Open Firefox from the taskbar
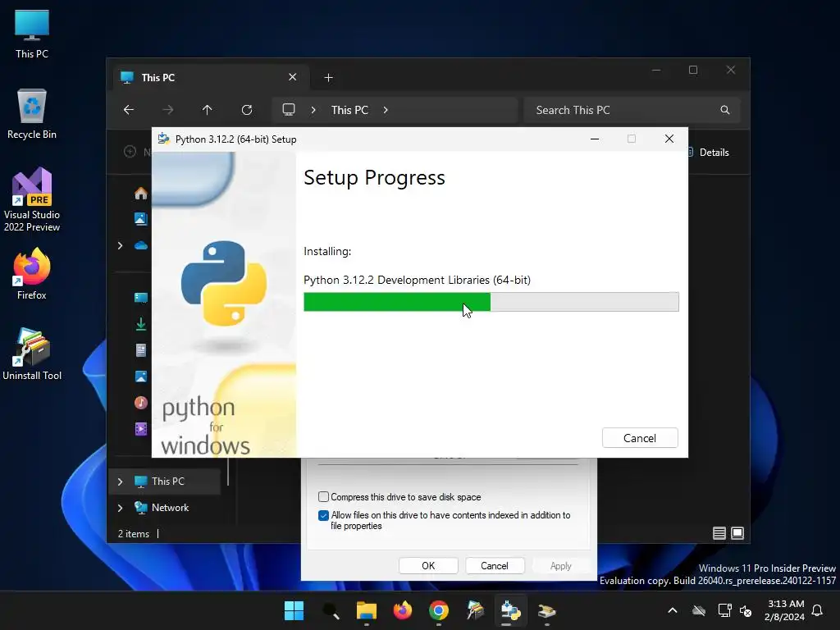The height and width of the screenshot is (630, 840). pos(402,610)
